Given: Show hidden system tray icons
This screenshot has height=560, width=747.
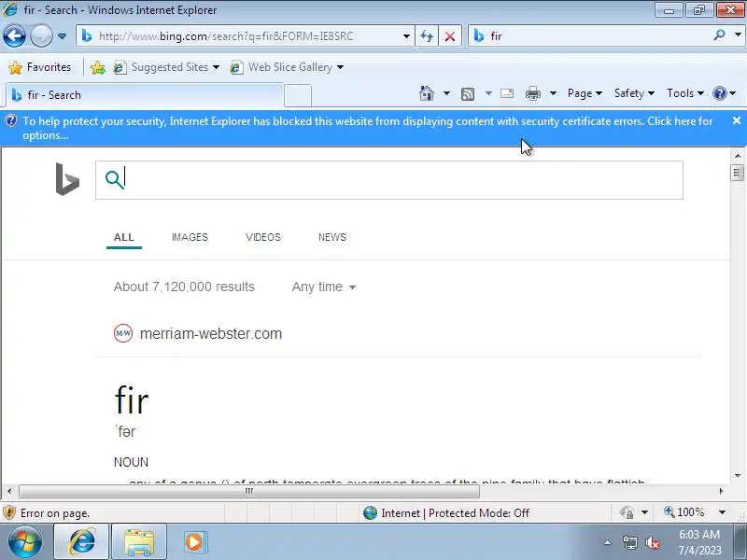Looking at the screenshot, I should point(607,542).
